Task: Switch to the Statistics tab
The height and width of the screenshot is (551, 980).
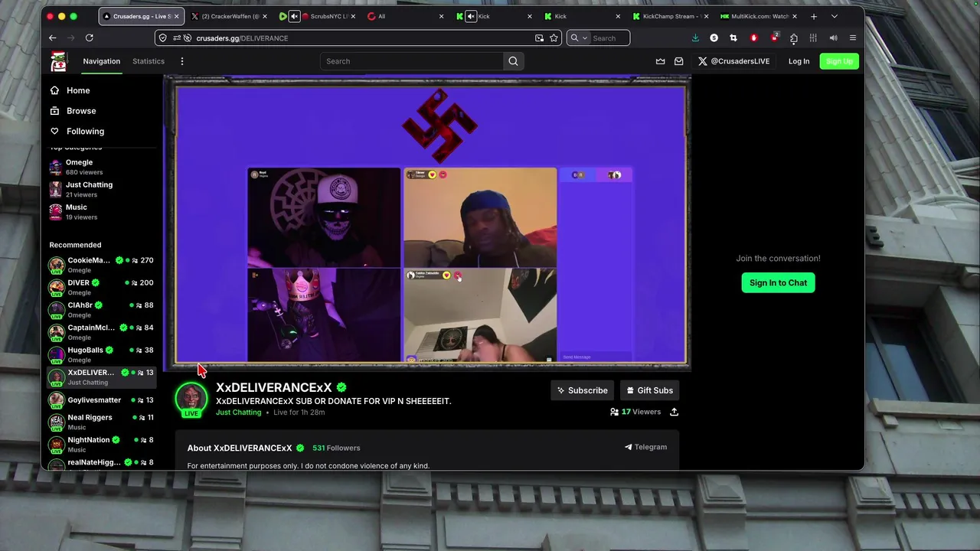Action: [149, 61]
